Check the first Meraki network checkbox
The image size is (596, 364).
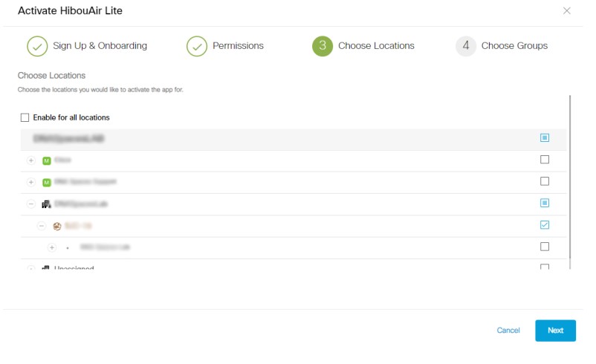point(544,159)
